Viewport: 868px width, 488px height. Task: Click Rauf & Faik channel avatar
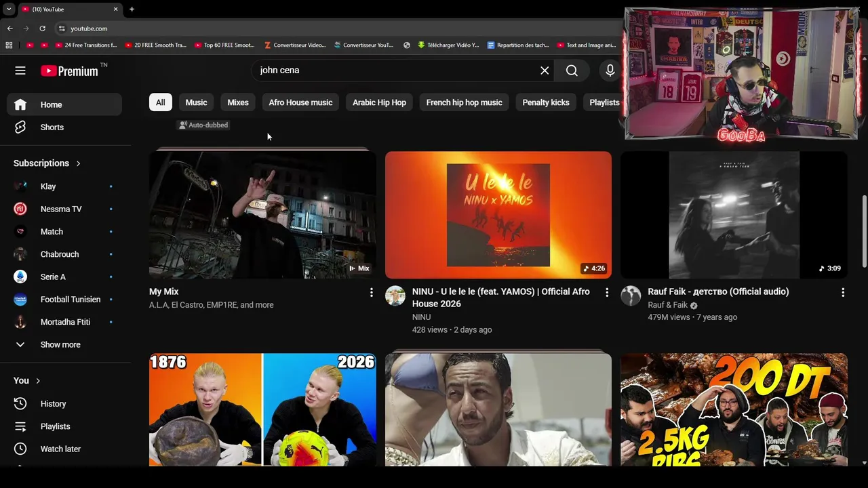(631, 296)
